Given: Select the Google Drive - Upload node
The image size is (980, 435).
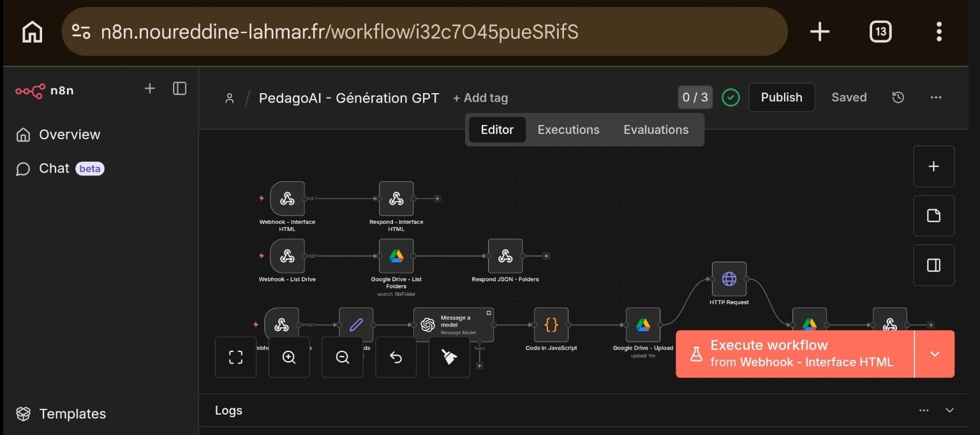Looking at the screenshot, I should pos(643,325).
